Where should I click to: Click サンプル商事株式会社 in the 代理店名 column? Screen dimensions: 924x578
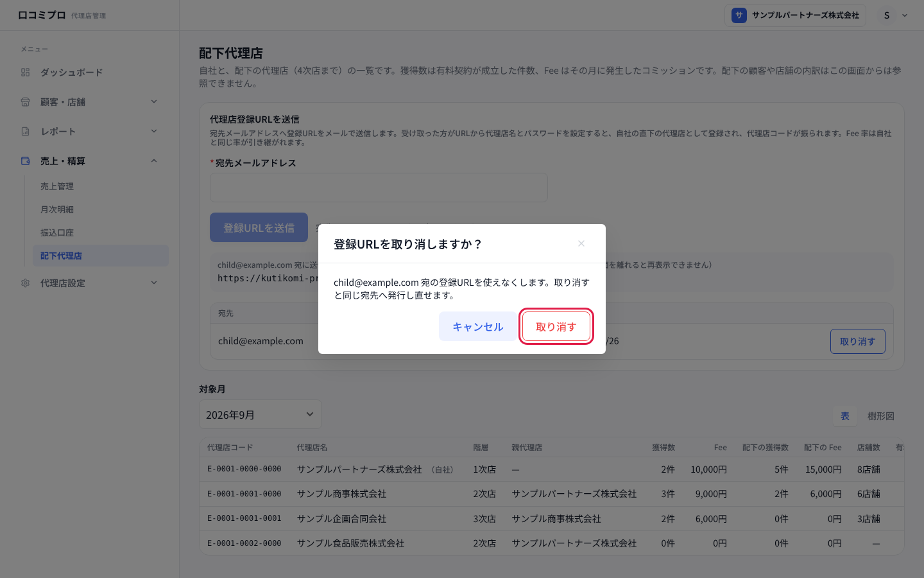(341, 494)
